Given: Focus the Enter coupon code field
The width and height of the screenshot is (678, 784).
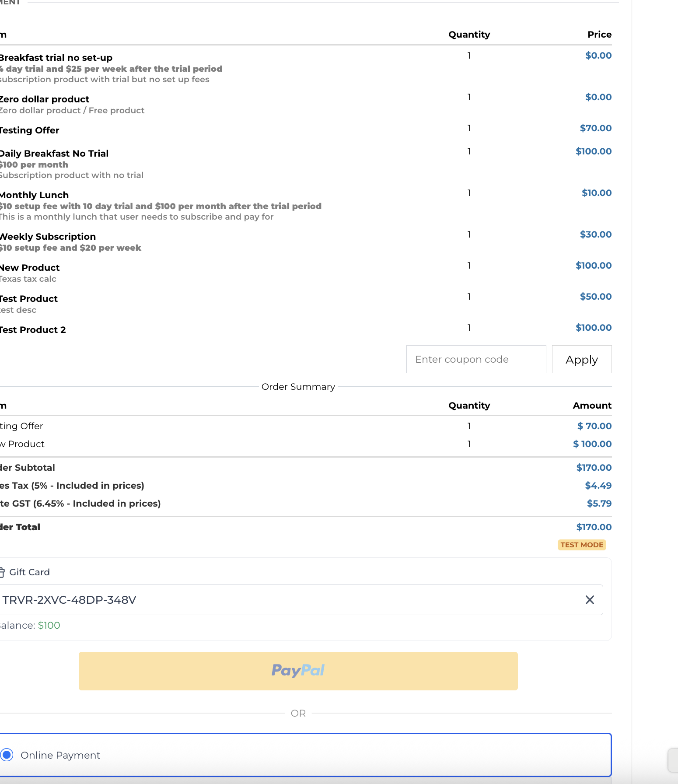Looking at the screenshot, I should coord(476,359).
